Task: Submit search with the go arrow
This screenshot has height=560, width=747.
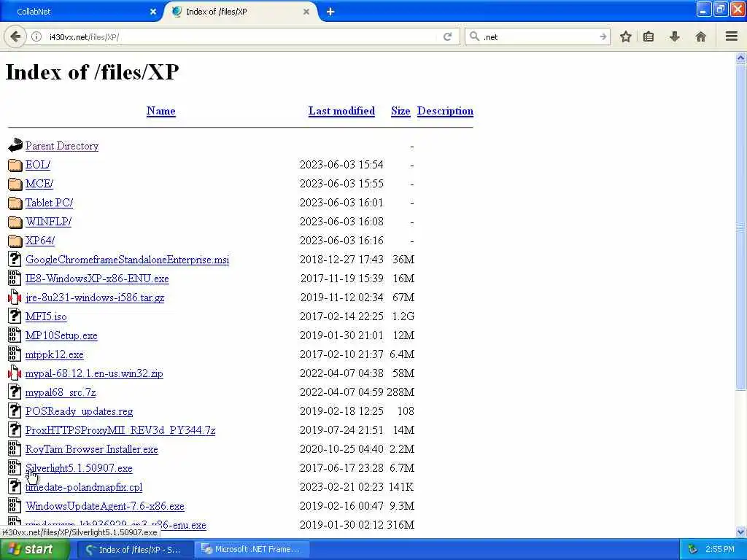Action: click(603, 36)
